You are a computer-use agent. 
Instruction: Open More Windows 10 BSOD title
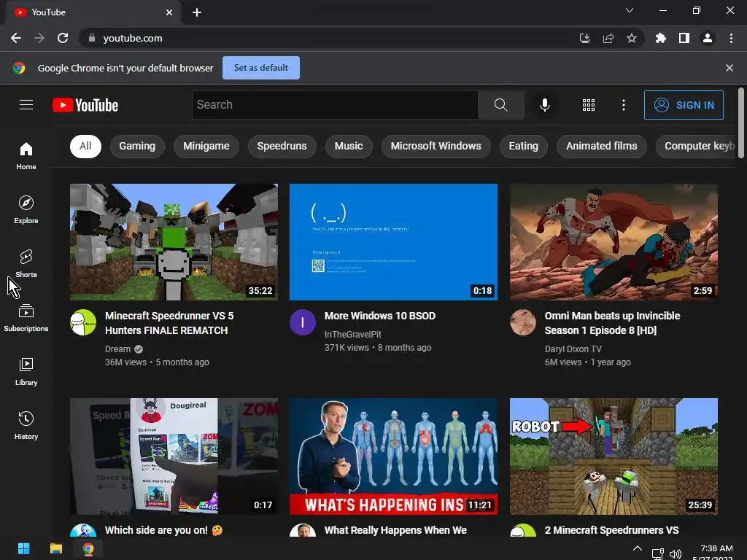click(x=380, y=316)
